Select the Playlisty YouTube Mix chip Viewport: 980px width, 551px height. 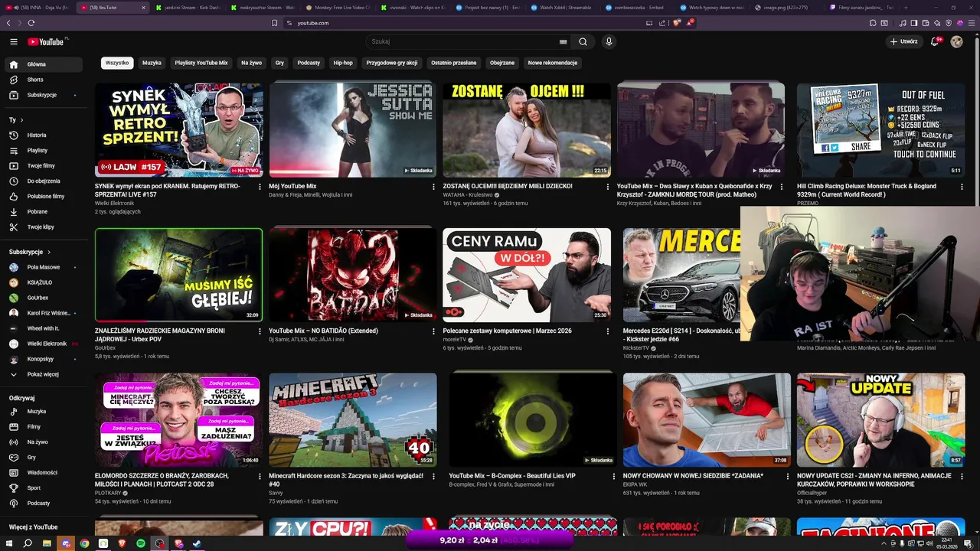(201, 63)
